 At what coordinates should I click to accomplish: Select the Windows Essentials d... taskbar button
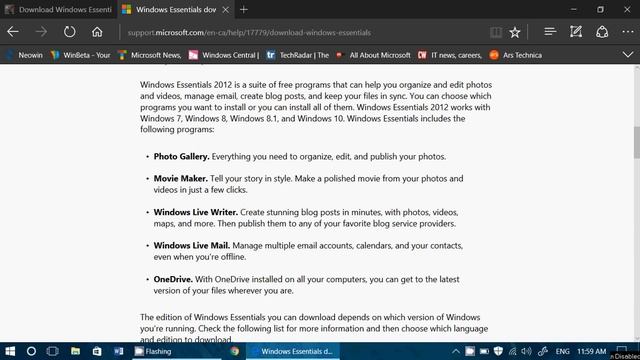click(293, 351)
